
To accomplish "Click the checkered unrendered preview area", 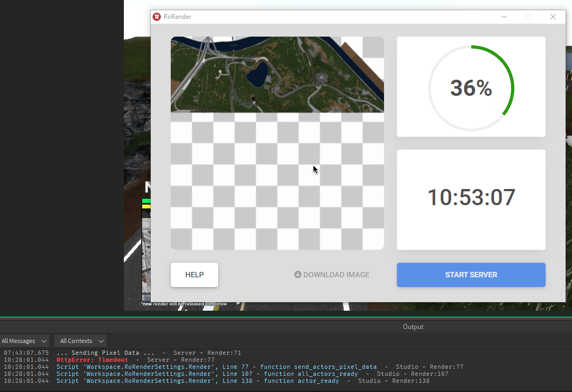I will click(x=277, y=183).
